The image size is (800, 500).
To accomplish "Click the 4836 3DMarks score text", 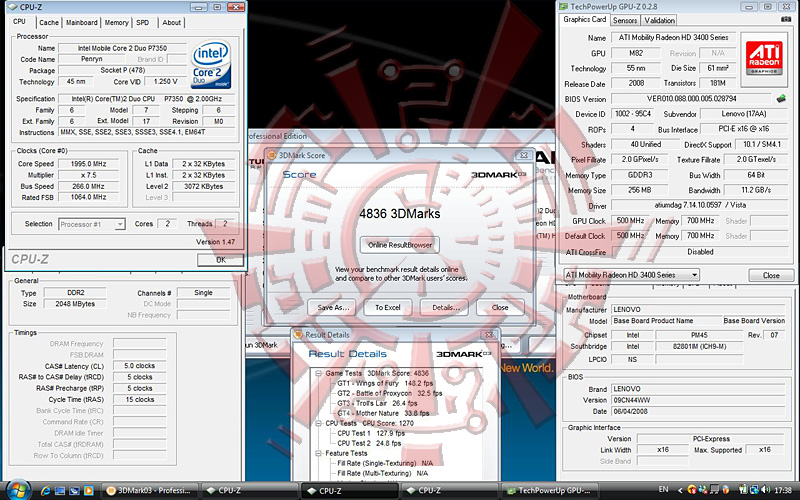I will (x=399, y=213).
